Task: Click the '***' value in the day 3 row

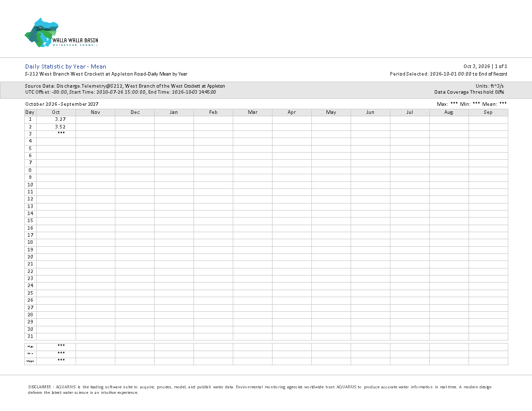Action: (x=61, y=133)
